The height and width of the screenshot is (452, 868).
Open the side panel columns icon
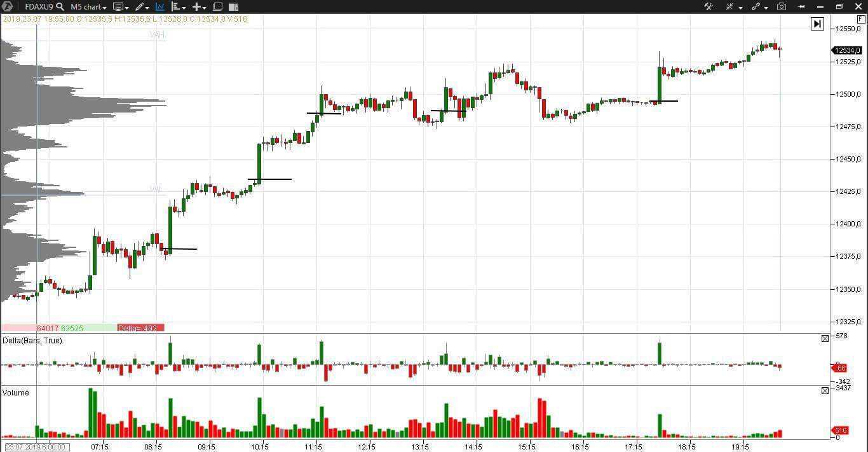coord(233,7)
